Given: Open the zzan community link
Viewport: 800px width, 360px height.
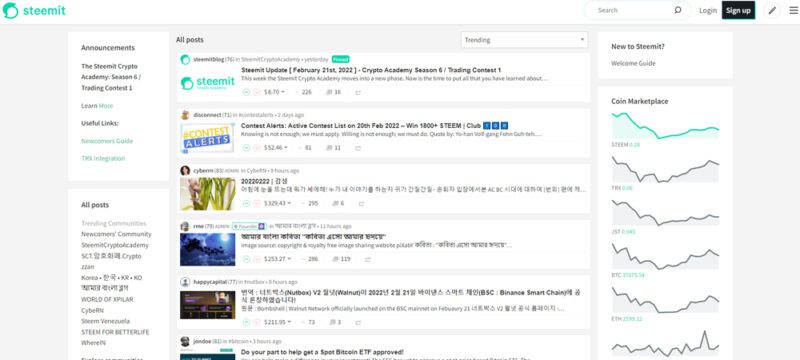Looking at the screenshot, I should click(88, 267).
